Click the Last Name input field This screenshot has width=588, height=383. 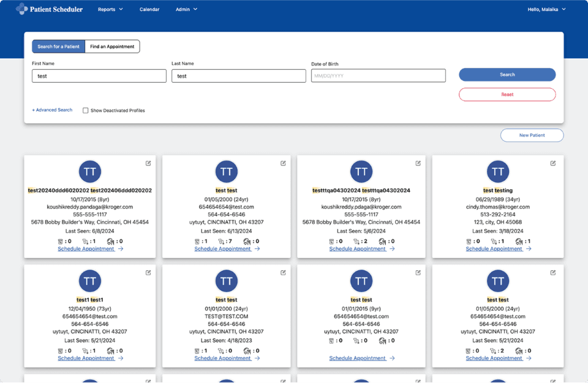[x=238, y=76]
